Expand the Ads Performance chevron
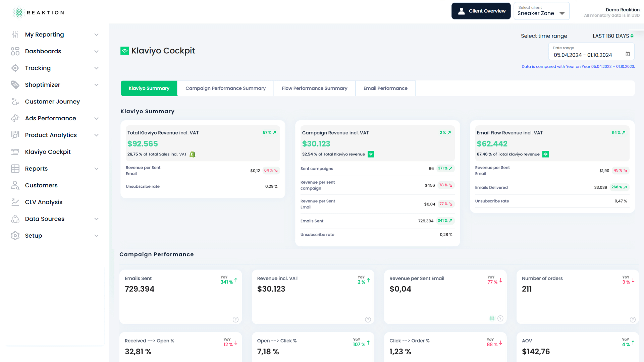644x362 pixels. [96, 118]
